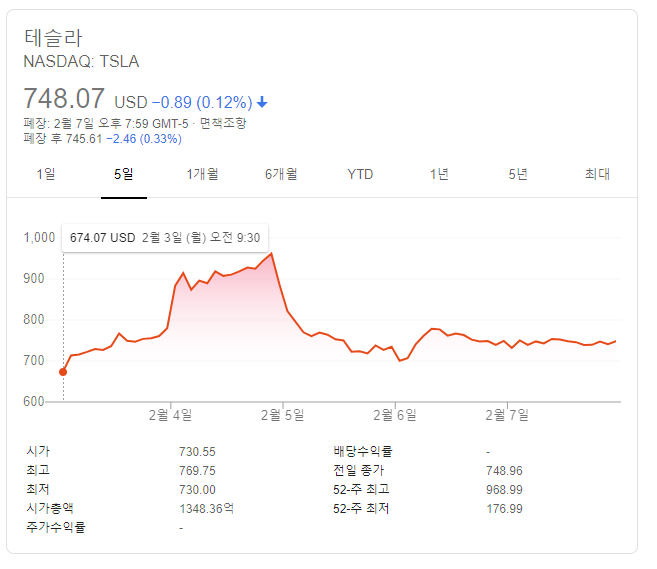Viewport: 657px width, 569px height.
Task: Click the 674.07 USD chart tooltip
Action: pos(165,238)
